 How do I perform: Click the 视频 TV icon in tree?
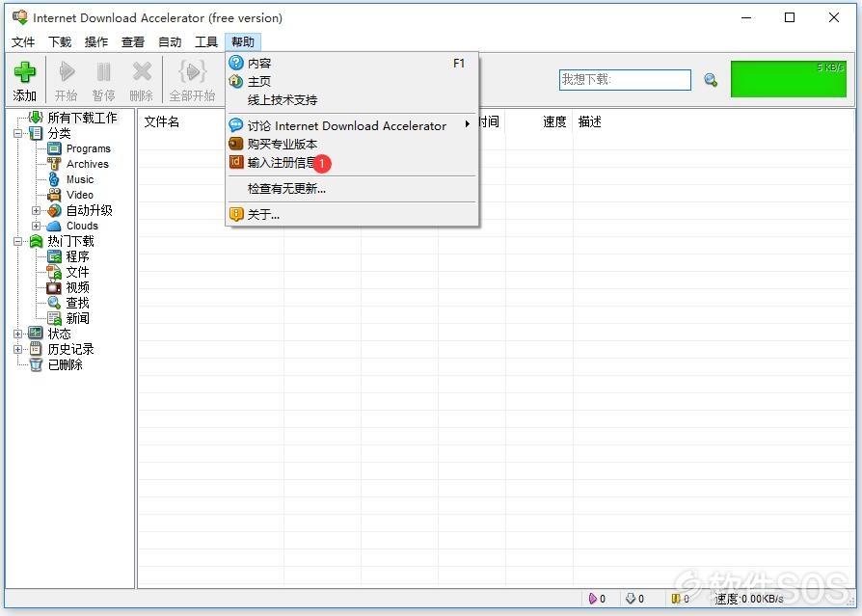point(54,287)
